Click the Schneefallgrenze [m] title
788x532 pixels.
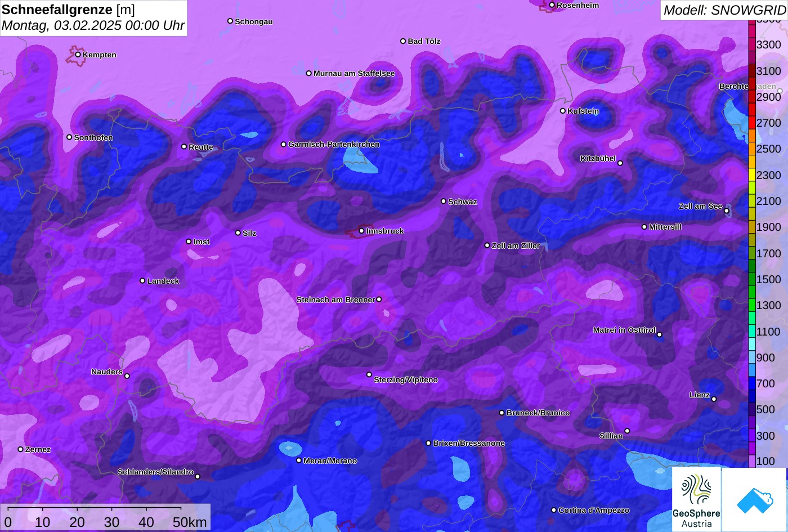point(68,10)
